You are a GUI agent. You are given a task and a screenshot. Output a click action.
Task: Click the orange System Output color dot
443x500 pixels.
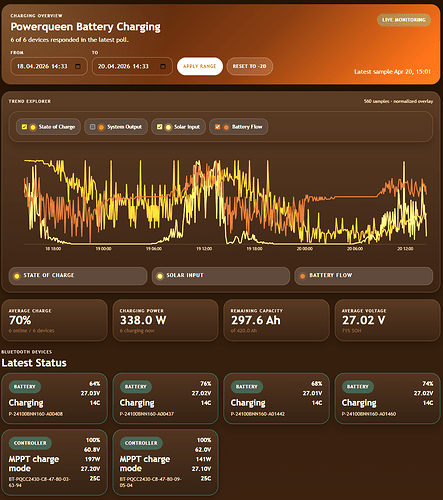point(101,127)
